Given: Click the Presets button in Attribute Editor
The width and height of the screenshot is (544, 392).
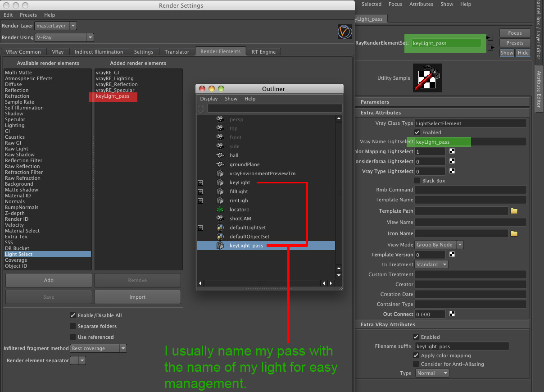Looking at the screenshot, I should pyautogui.click(x=515, y=43).
